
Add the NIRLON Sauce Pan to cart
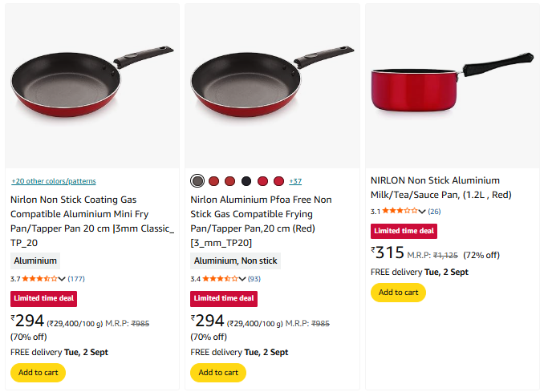pyautogui.click(x=398, y=293)
